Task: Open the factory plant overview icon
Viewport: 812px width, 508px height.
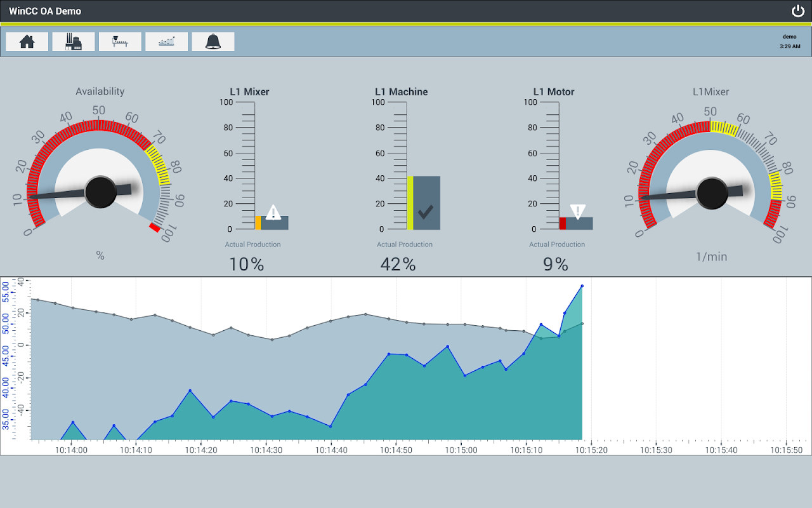Action: pyautogui.click(x=74, y=41)
